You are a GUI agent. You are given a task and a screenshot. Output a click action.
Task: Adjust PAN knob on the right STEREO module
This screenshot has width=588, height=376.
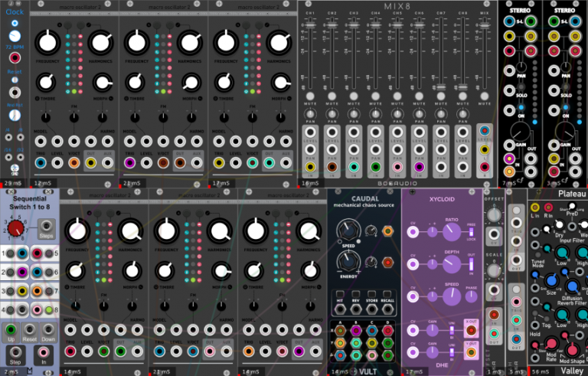566,67
